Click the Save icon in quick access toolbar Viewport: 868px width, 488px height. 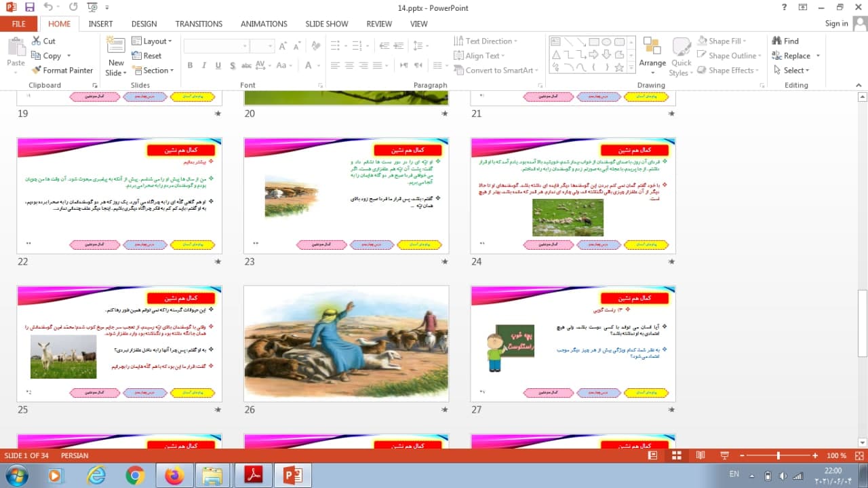[29, 7]
